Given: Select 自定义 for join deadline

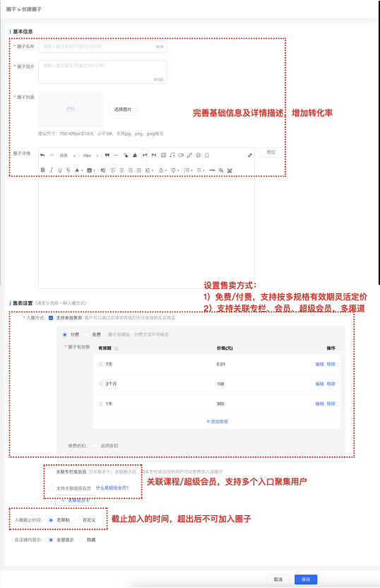Looking at the screenshot, I should click(x=77, y=520).
